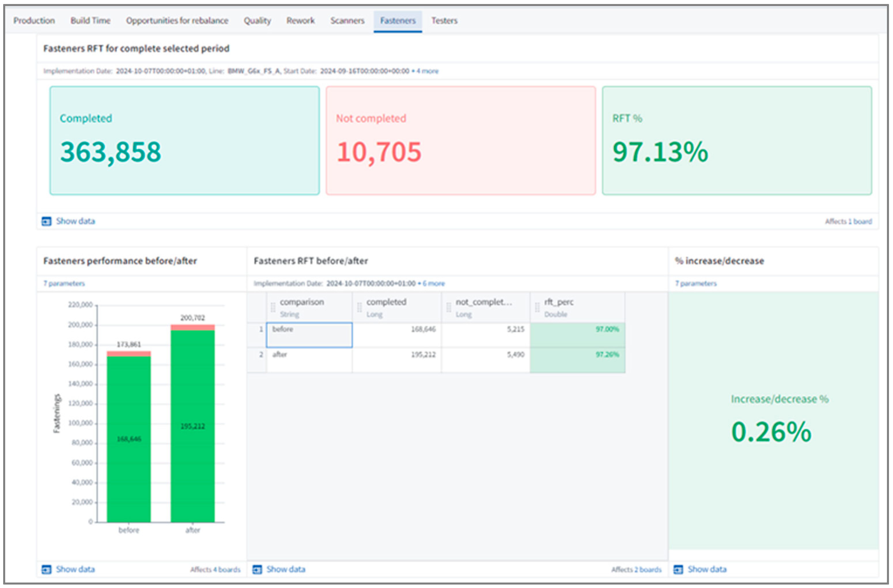Click 'Affects 1 board' link
This screenshot has width=893, height=588.
[848, 221]
